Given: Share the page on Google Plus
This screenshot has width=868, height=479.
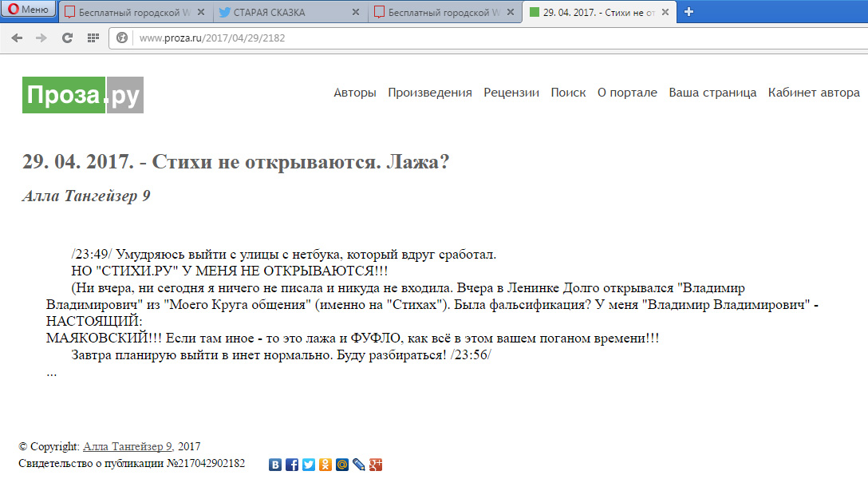Looking at the screenshot, I should (376, 465).
